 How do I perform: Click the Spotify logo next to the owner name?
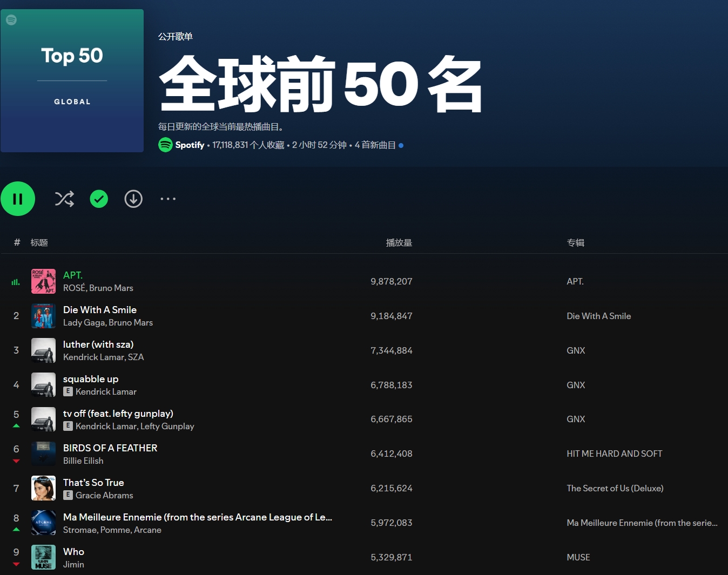(x=165, y=145)
